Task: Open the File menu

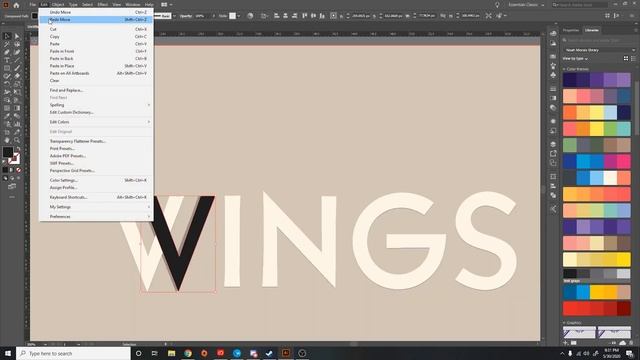Action: 33,4
